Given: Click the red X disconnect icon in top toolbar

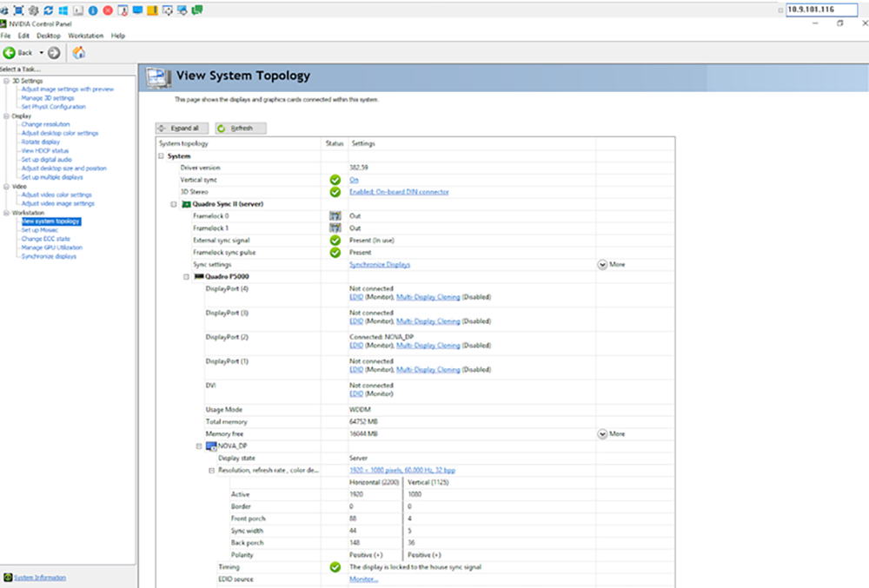Looking at the screenshot, I should (x=108, y=10).
